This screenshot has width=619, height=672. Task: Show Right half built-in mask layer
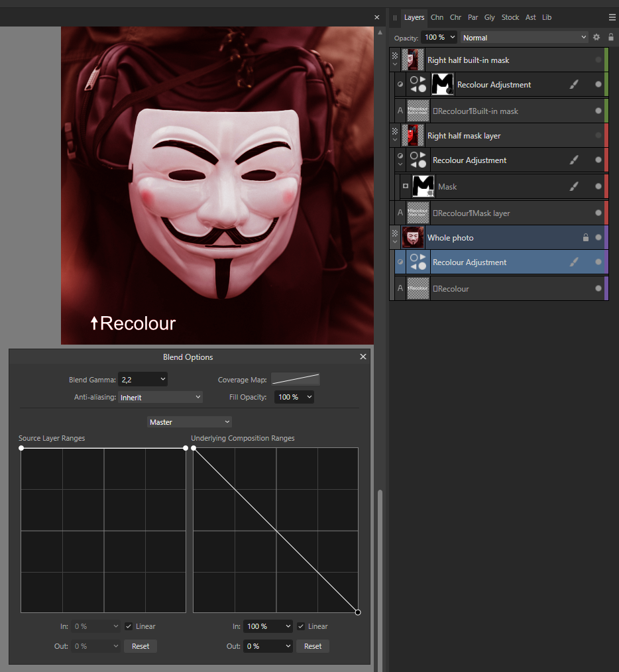pos(598,60)
